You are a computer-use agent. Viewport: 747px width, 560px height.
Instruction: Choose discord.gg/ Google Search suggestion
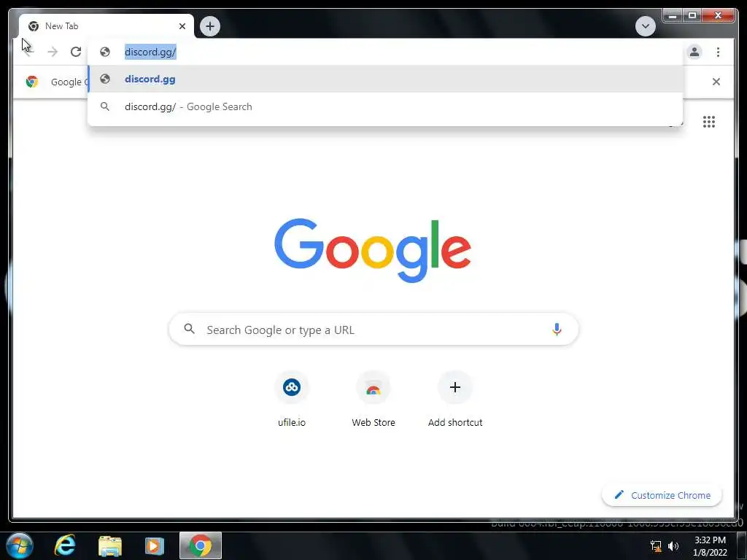point(385,106)
